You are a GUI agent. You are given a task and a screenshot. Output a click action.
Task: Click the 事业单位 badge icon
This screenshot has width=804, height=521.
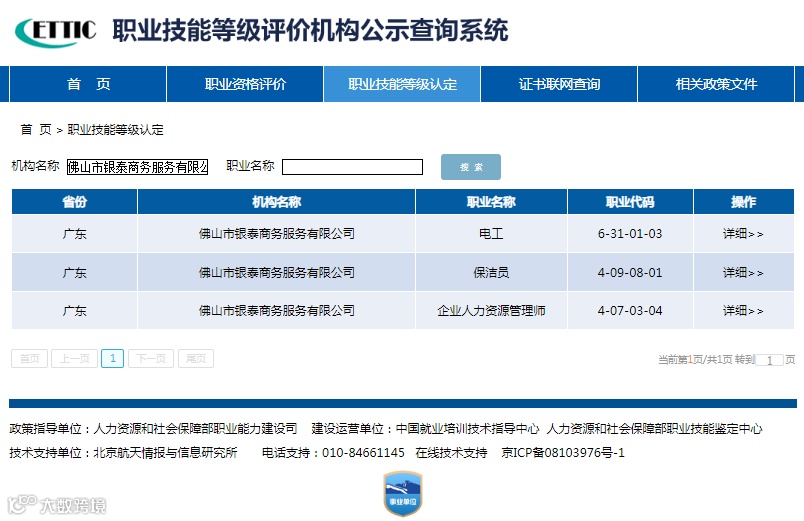click(403, 494)
